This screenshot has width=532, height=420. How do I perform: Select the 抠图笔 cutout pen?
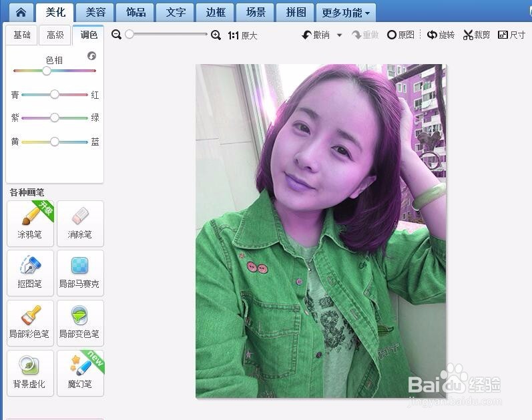point(30,273)
